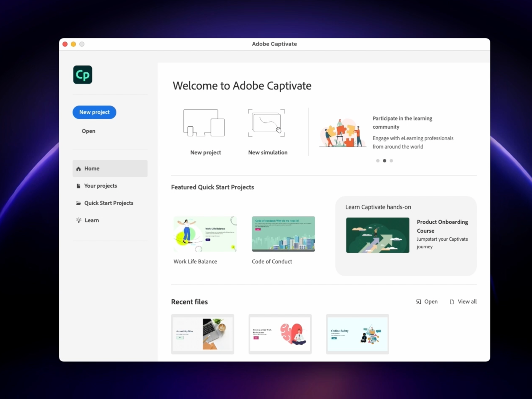
Task: Select the second carousel slide dot
Action: tap(385, 161)
